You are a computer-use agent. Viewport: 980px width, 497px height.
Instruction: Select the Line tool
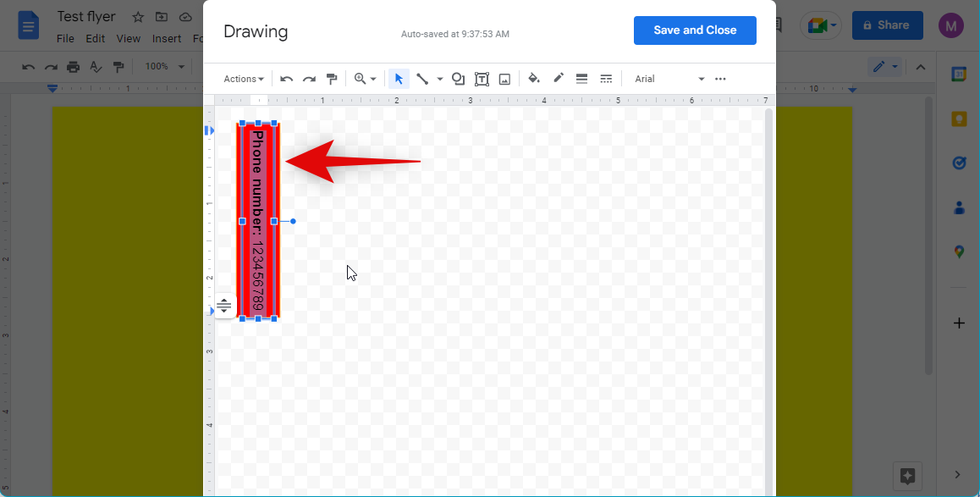pos(421,79)
